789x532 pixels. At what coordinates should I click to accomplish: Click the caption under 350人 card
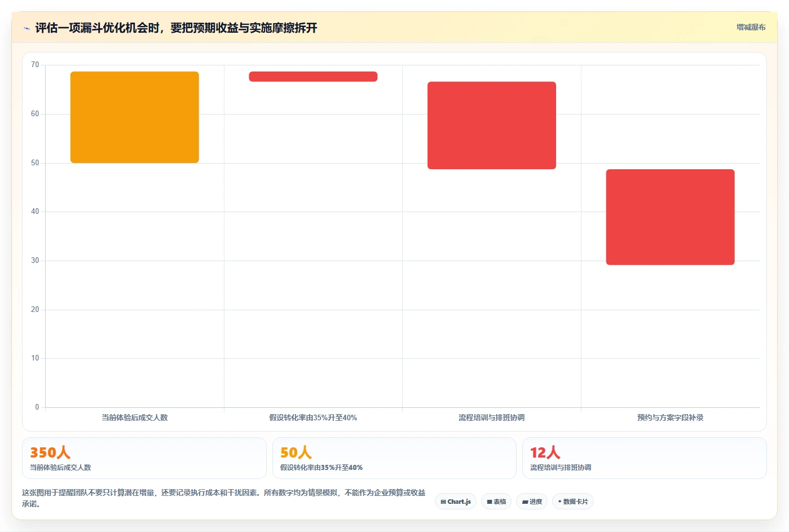60,468
